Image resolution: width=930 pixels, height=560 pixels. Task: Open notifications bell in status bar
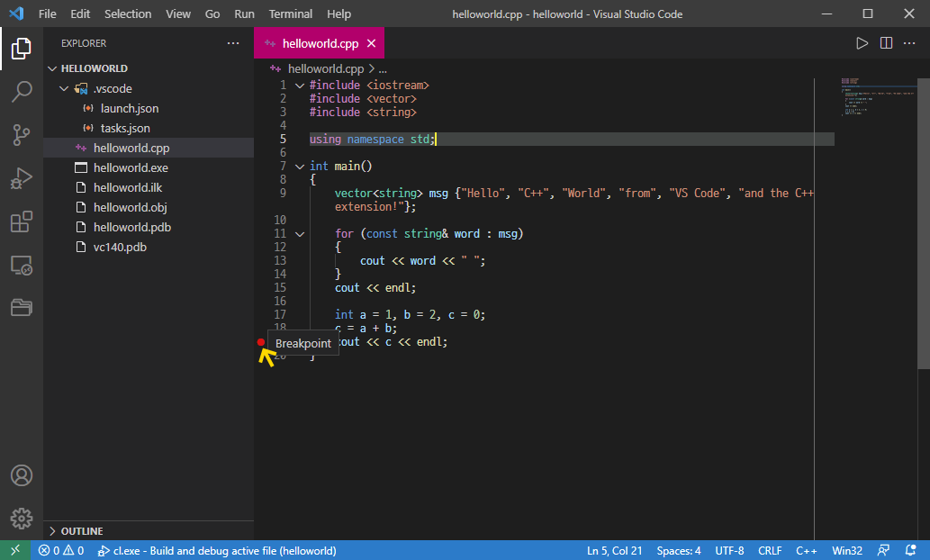click(911, 550)
